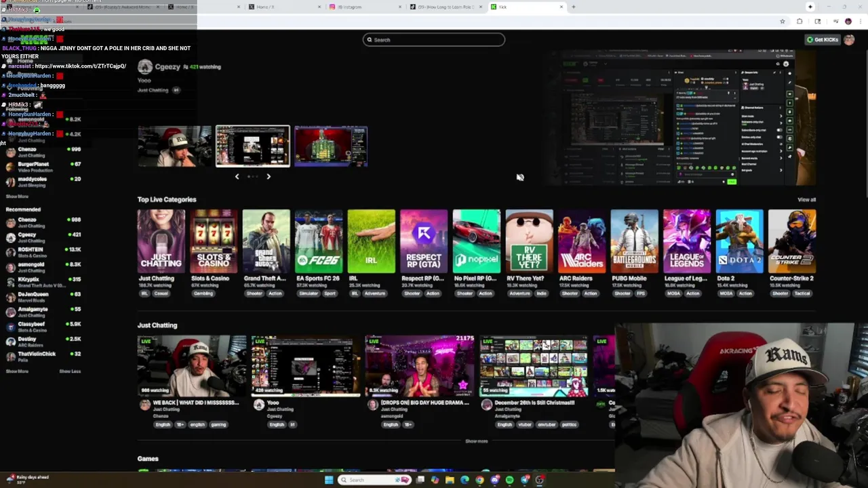Open KKryptix channel in sidebar
868x488 pixels.
(43, 282)
